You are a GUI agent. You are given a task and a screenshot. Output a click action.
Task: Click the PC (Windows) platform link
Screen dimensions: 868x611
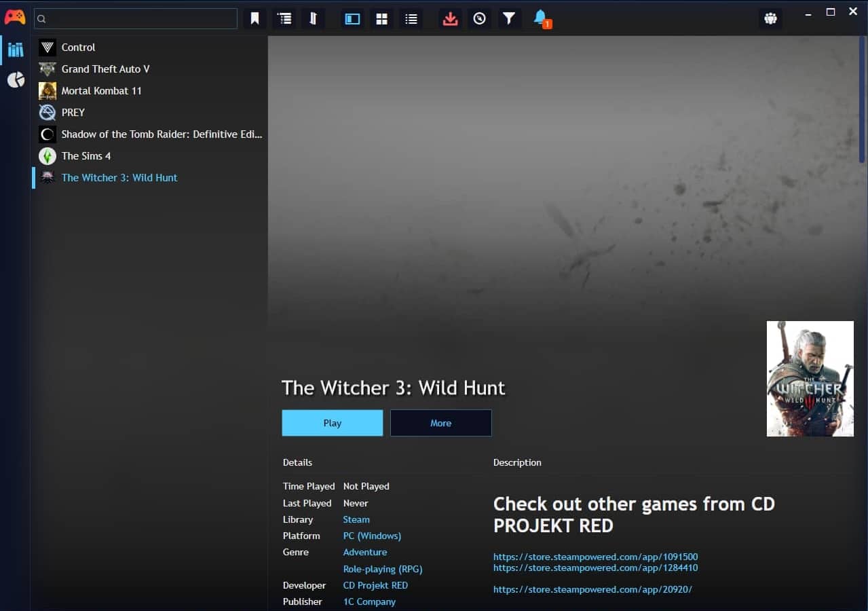click(372, 536)
